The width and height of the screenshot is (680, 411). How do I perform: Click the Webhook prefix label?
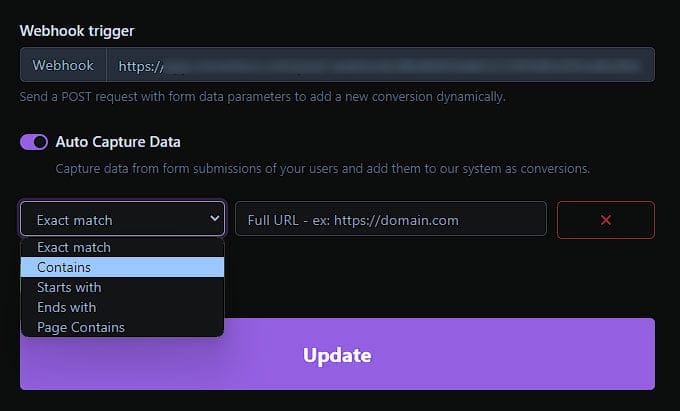tap(63, 65)
